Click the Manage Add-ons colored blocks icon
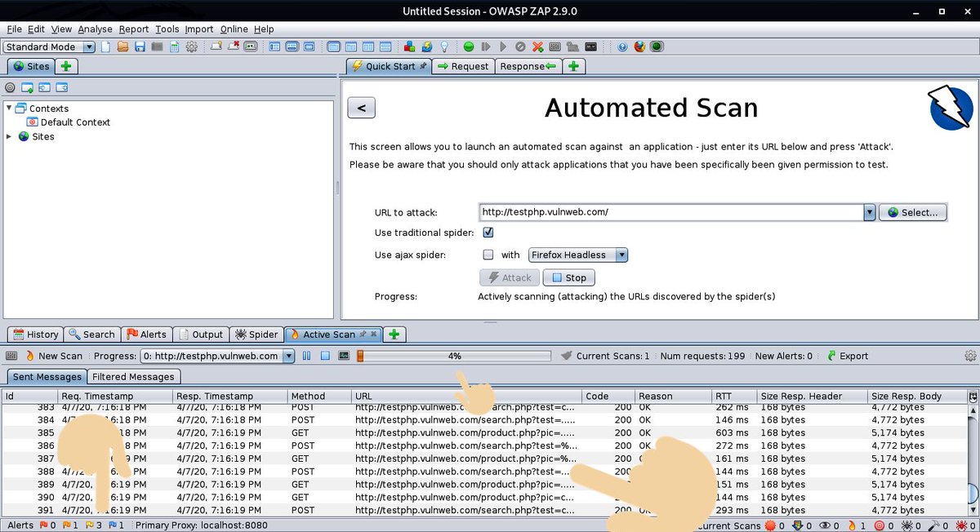The image size is (980, 532). coord(409,47)
